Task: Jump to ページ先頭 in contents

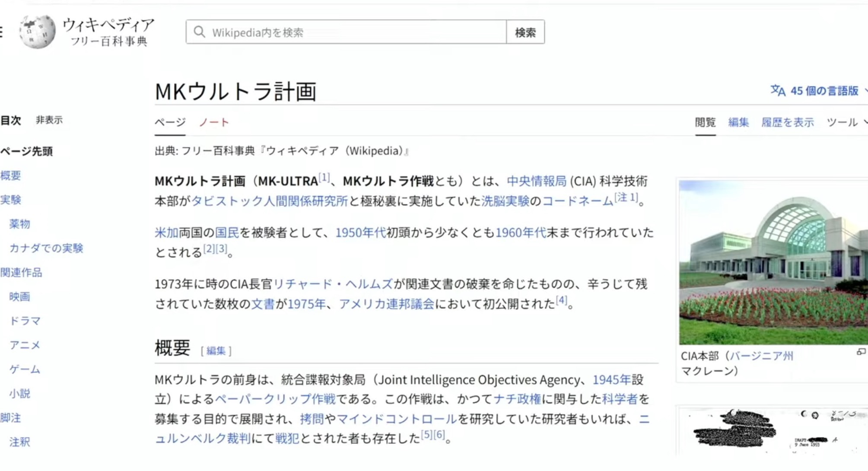Action: 26,151
